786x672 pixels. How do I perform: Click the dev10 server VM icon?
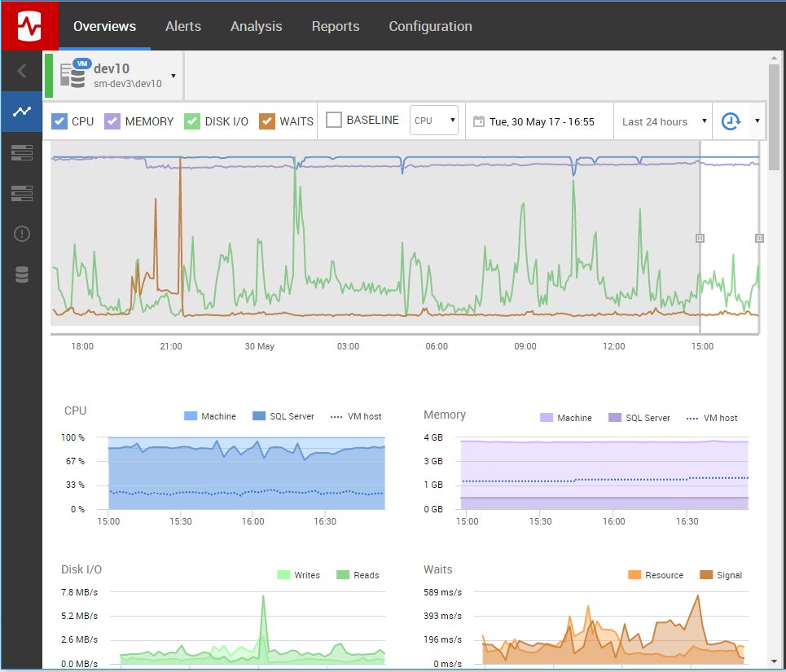tap(74, 73)
